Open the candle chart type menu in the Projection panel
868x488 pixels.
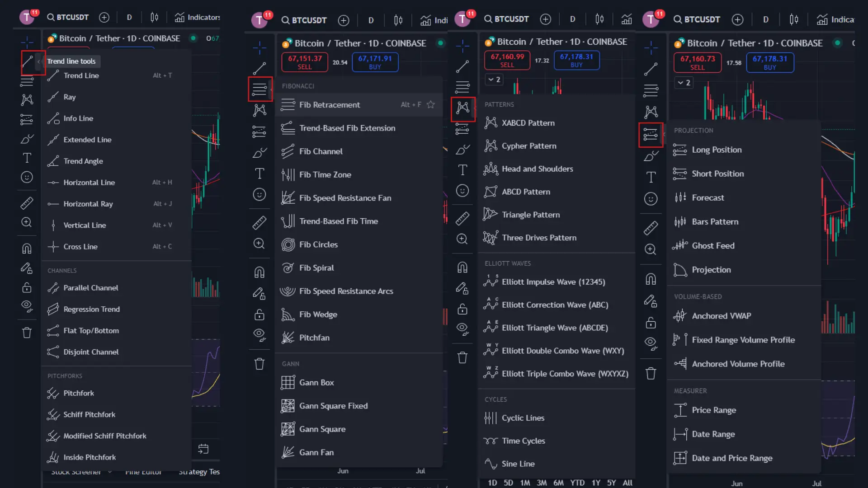coord(794,19)
